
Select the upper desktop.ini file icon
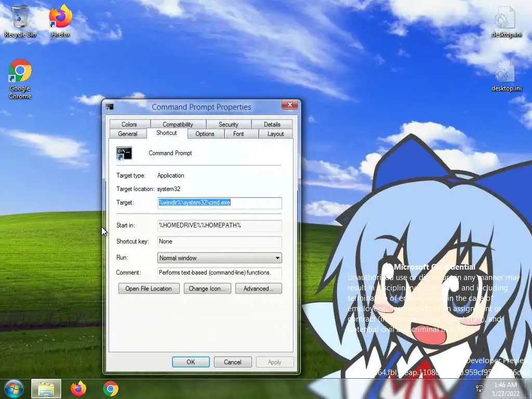[x=506, y=21]
